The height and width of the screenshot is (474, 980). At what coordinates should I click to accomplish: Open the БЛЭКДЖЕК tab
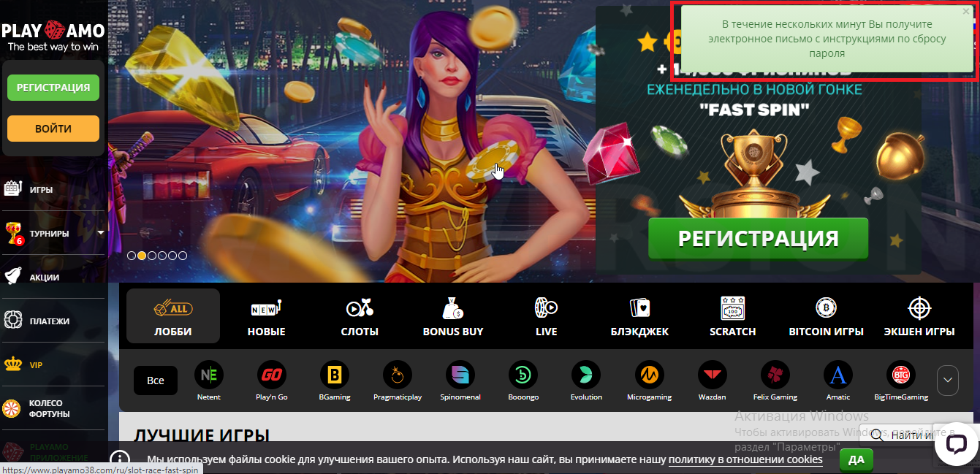pos(639,316)
